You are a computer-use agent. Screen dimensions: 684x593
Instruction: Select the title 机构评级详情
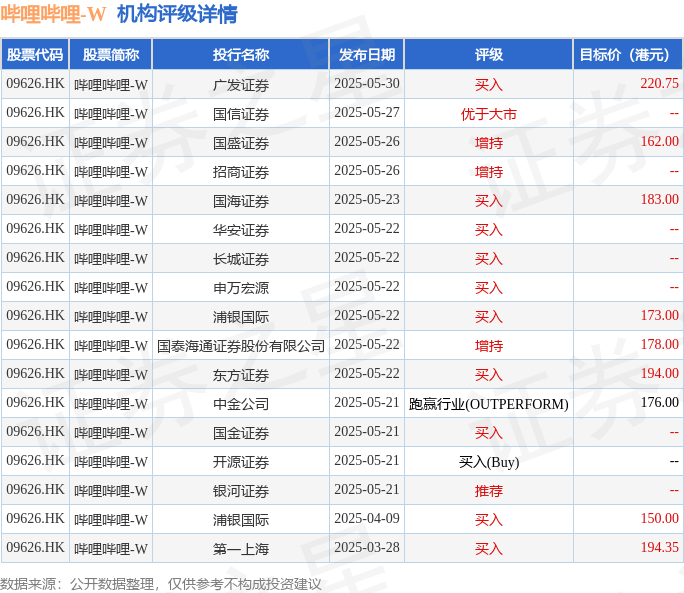pyautogui.click(x=177, y=14)
